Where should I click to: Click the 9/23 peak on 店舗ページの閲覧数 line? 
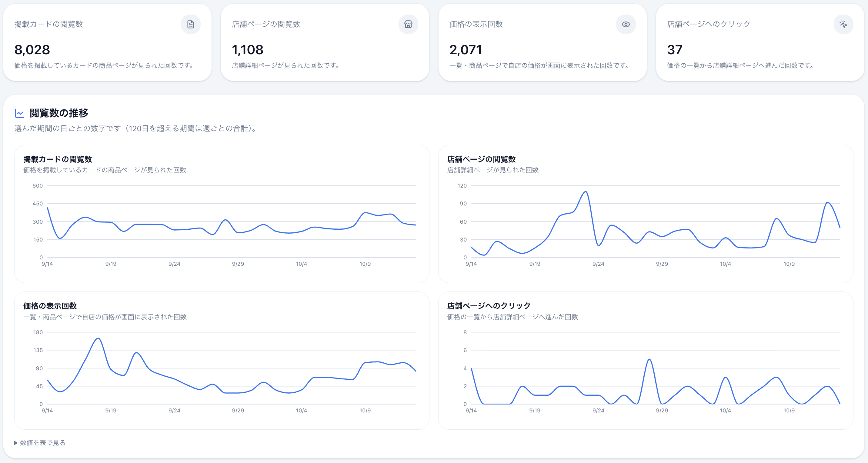(x=586, y=192)
